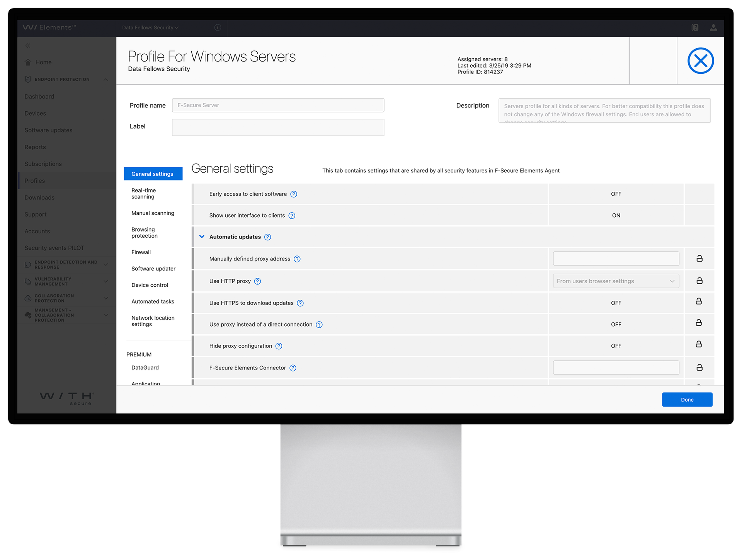Expand Management - Collaboration Protection section chevron
This screenshot has height=560, width=742.
coord(106,315)
